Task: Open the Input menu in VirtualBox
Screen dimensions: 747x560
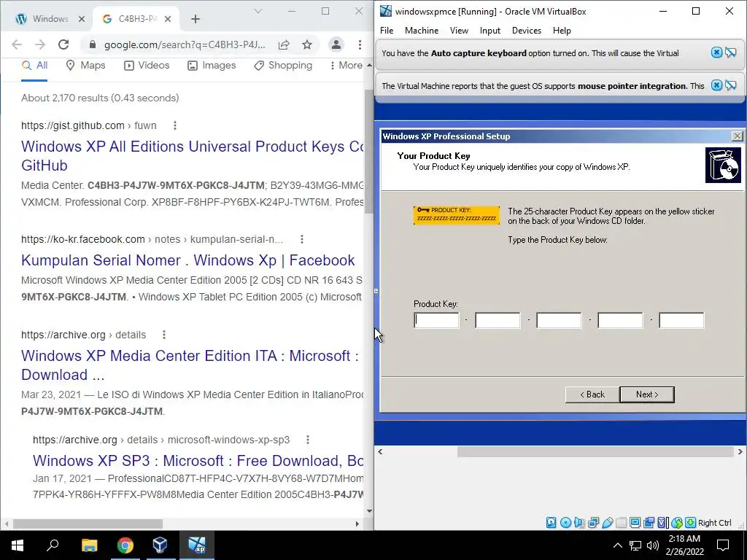Action: [x=489, y=31]
